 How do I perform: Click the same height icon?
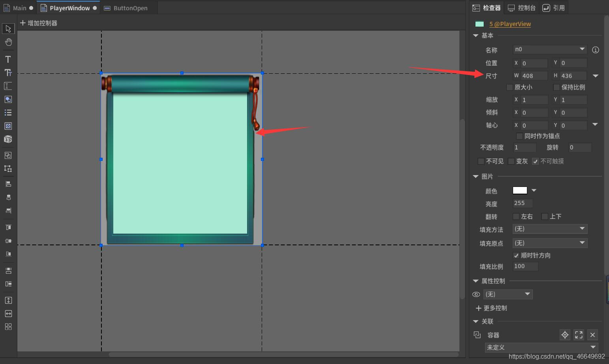pyautogui.click(x=8, y=301)
